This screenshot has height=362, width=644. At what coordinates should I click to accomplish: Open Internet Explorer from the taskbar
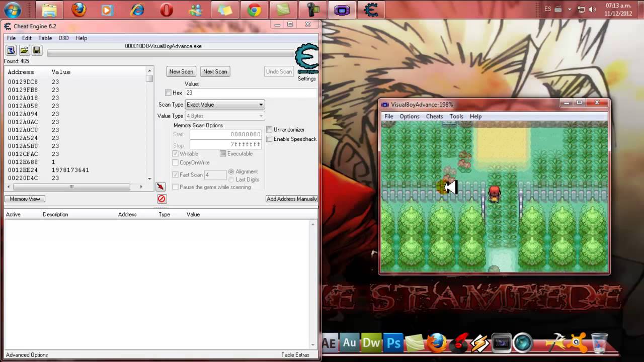pos(137,10)
